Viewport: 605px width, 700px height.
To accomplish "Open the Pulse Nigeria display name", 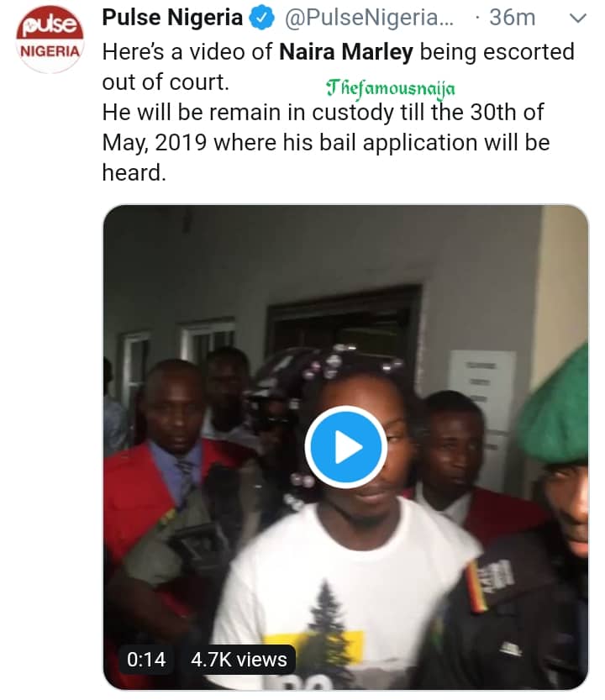I will pos(172,18).
